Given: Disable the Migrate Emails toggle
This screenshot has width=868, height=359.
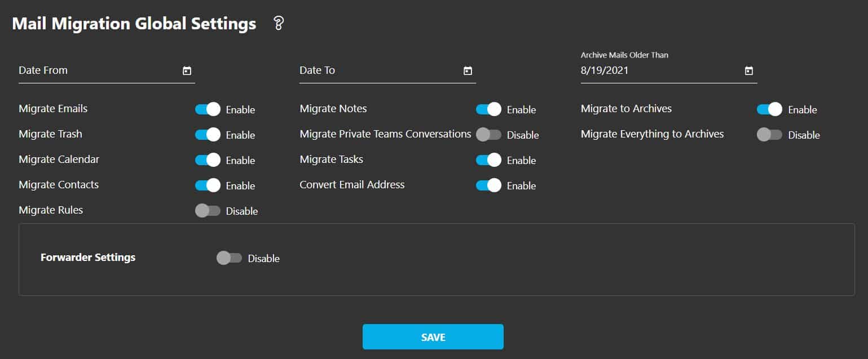Looking at the screenshot, I should point(209,109).
